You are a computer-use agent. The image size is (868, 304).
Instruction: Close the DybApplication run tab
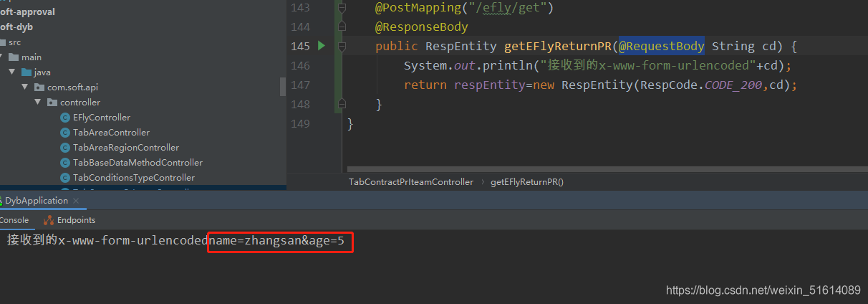pos(75,201)
